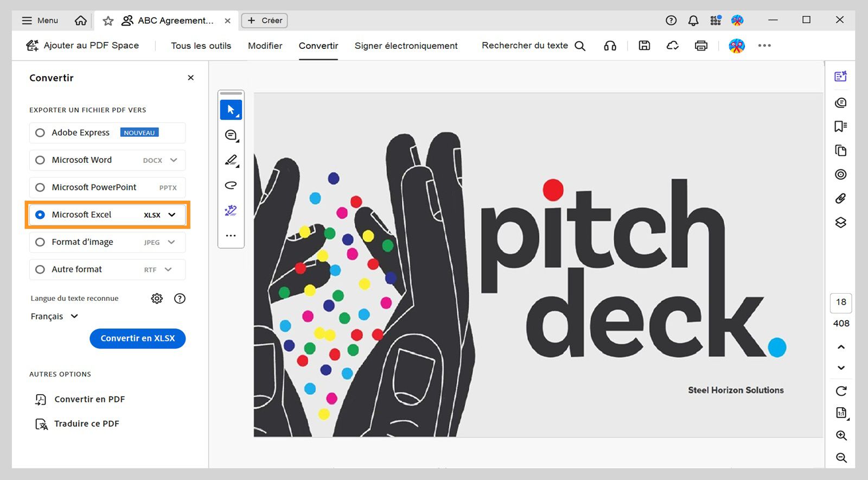This screenshot has height=480, width=868.
Task: Open the hamburger Menu
Action: 40,21
